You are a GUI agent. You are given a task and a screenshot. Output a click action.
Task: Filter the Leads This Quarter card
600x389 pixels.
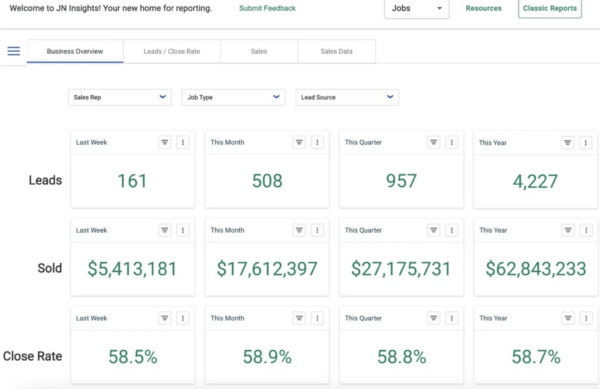[x=434, y=142]
